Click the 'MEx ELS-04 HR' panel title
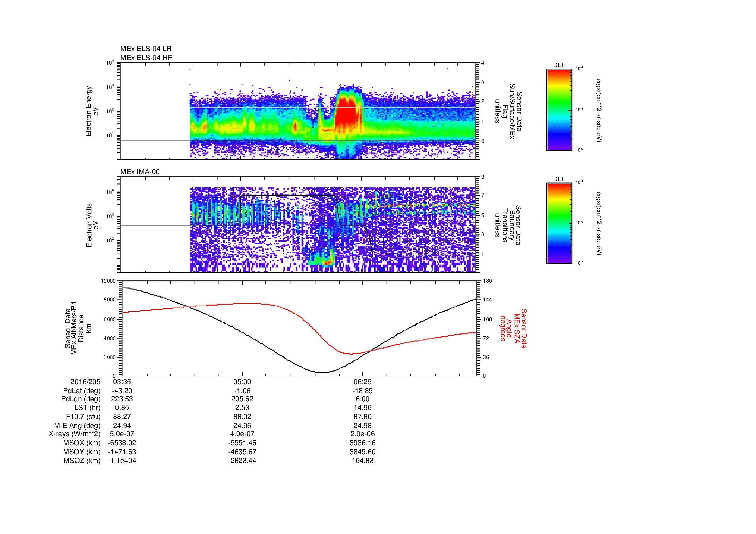Viewport: 756px width, 534px height. coord(146,58)
